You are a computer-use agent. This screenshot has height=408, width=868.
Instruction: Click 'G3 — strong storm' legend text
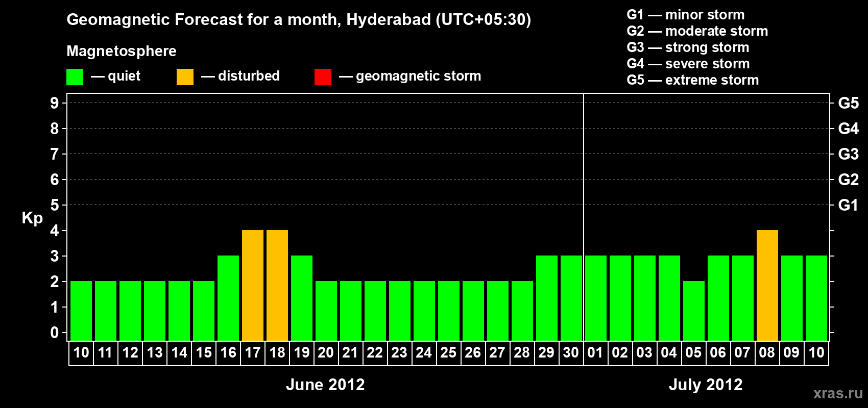tap(688, 47)
